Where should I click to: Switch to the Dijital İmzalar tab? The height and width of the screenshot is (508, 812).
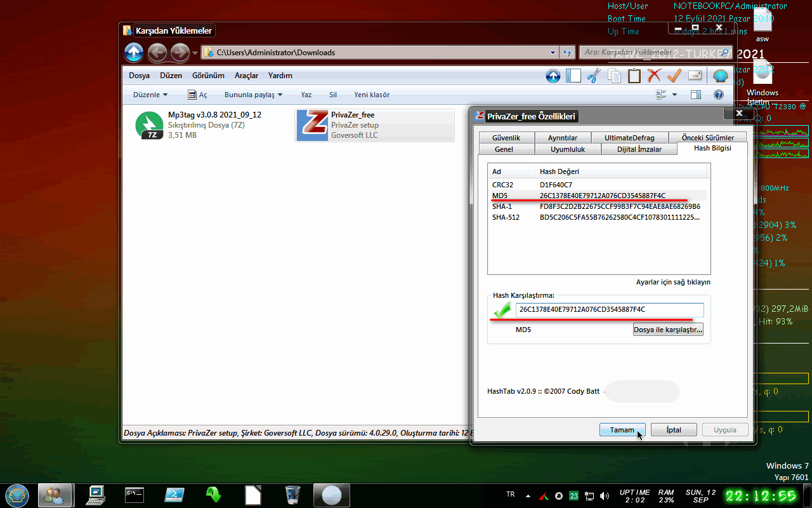[x=639, y=149]
